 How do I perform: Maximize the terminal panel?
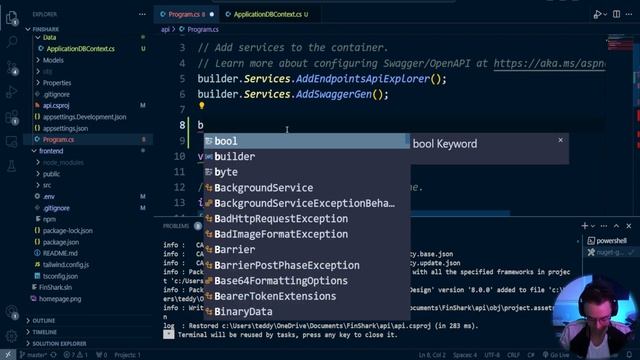pos(616,226)
